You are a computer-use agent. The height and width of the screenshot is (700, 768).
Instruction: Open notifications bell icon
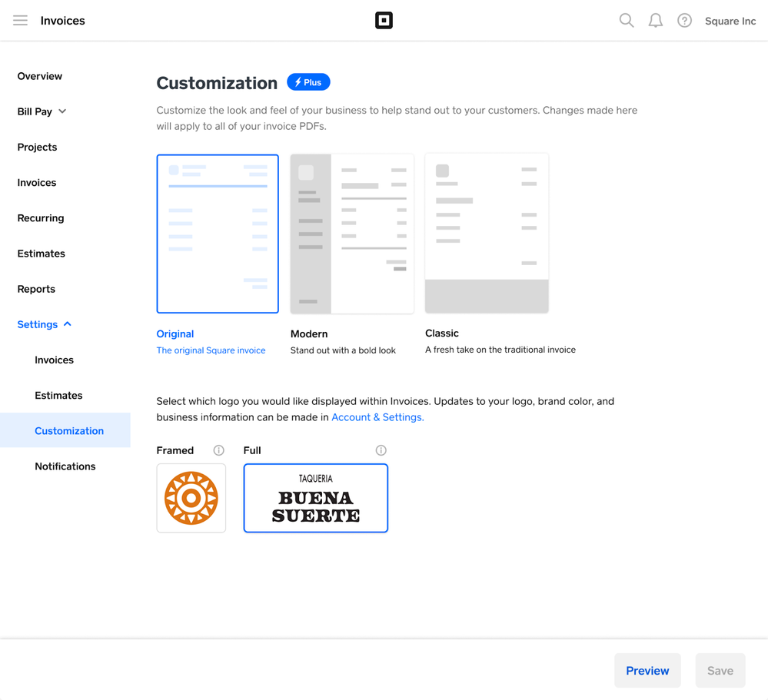tap(655, 21)
